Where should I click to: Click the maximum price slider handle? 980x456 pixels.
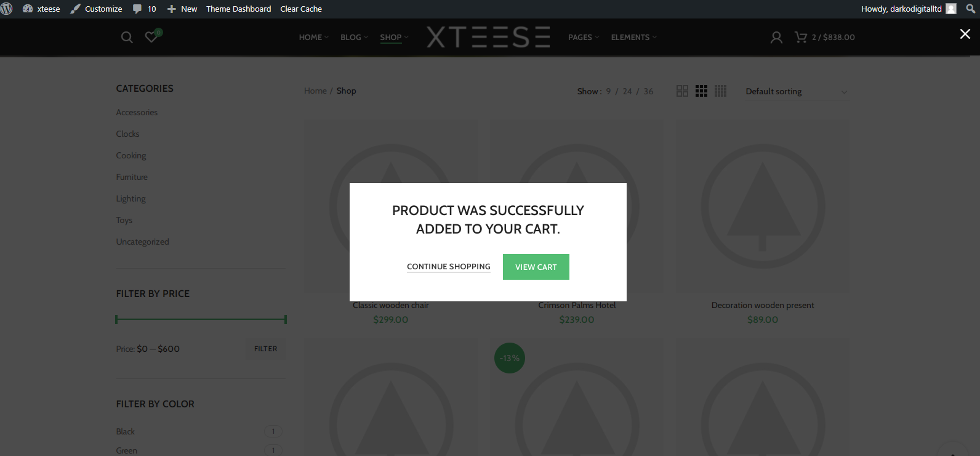286,319
